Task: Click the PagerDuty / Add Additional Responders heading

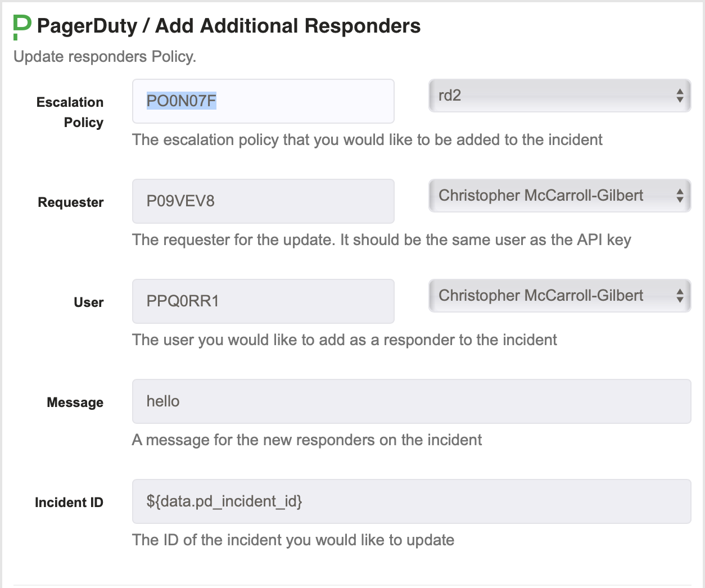Action: tap(229, 26)
